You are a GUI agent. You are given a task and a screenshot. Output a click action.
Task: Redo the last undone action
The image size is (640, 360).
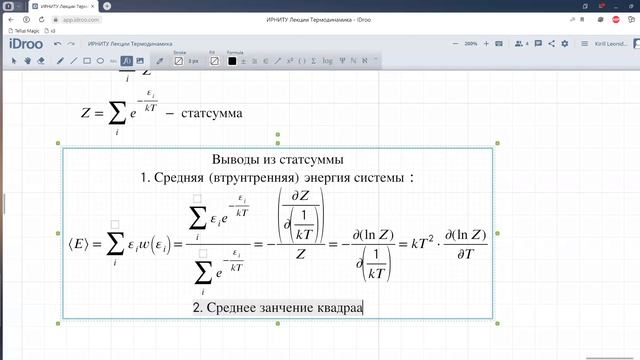(x=71, y=44)
